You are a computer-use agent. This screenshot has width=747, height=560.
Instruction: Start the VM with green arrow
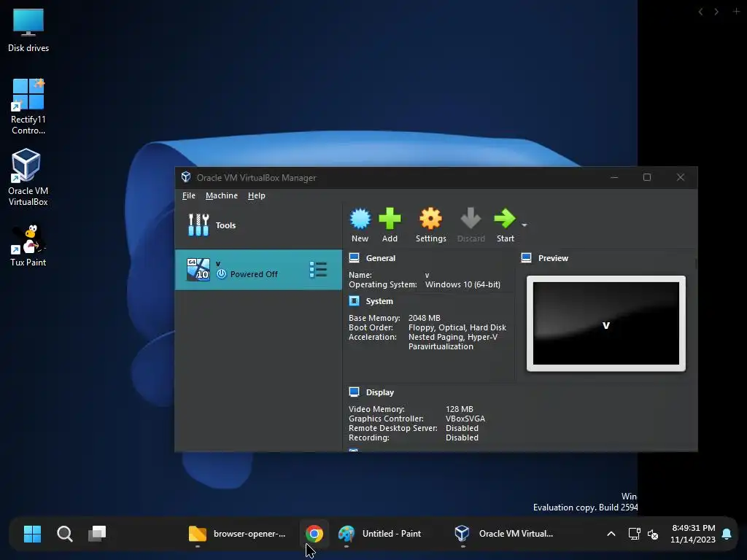(505, 219)
